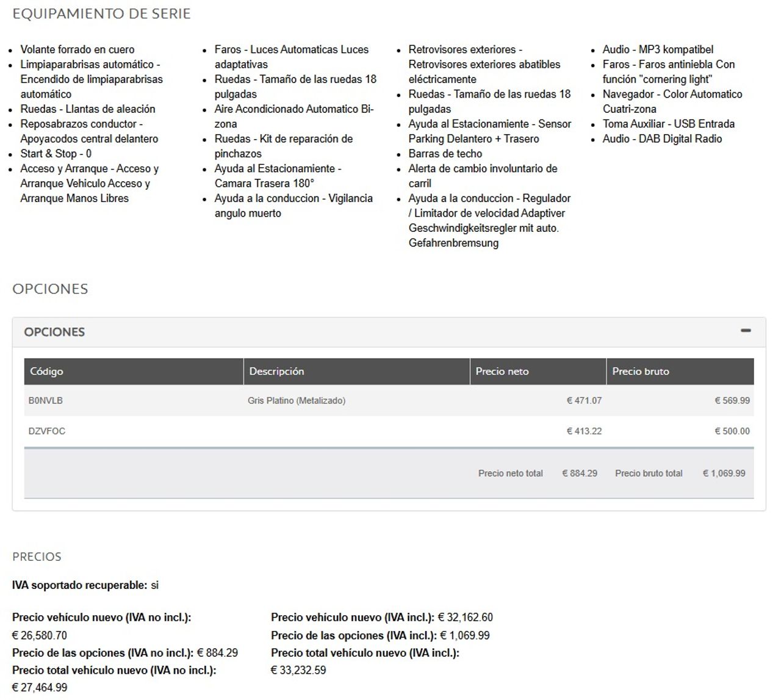The image size is (781, 700).
Task: Click the € 500.00 gross price cell
Action: click(732, 431)
